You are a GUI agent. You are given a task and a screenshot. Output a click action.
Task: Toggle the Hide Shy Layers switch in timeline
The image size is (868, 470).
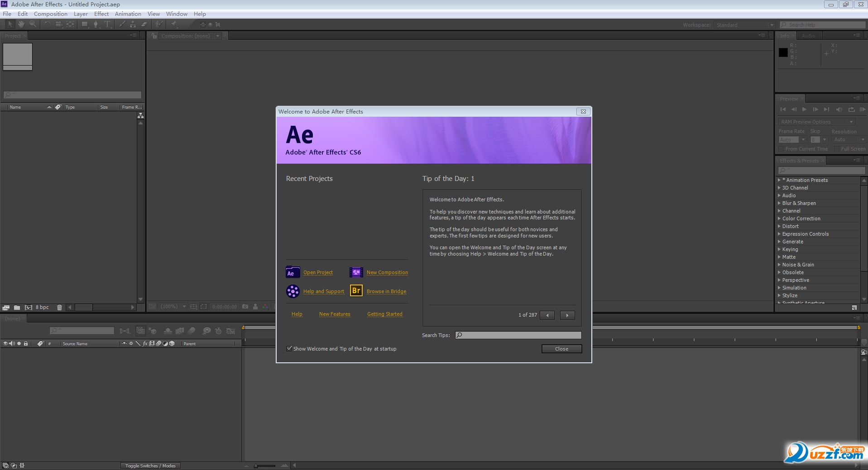[168, 331]
